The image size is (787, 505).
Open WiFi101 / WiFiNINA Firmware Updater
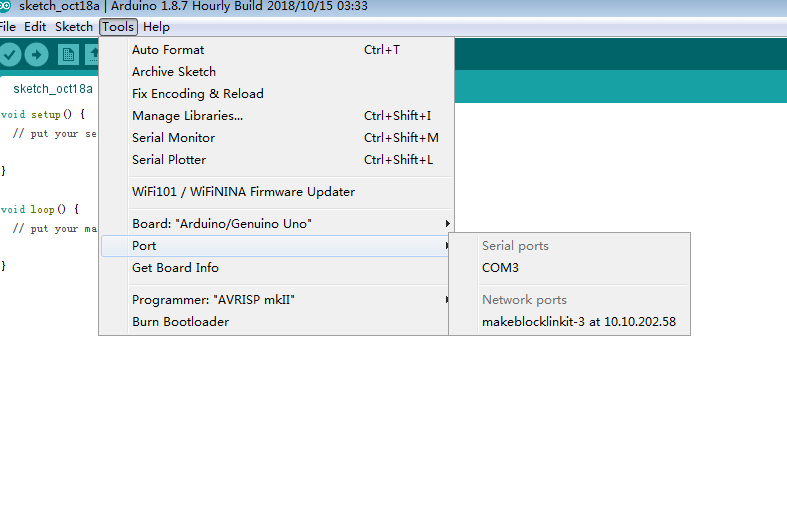pos(277,192)
